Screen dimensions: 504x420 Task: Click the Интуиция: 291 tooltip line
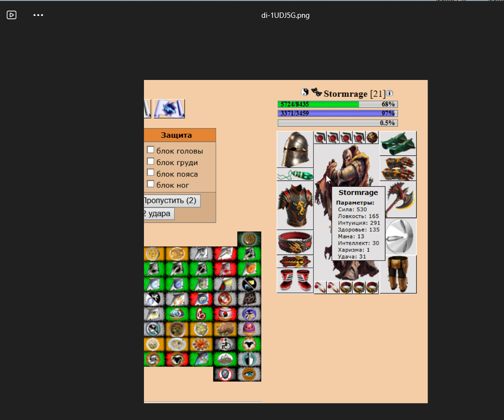pos(359,223)
